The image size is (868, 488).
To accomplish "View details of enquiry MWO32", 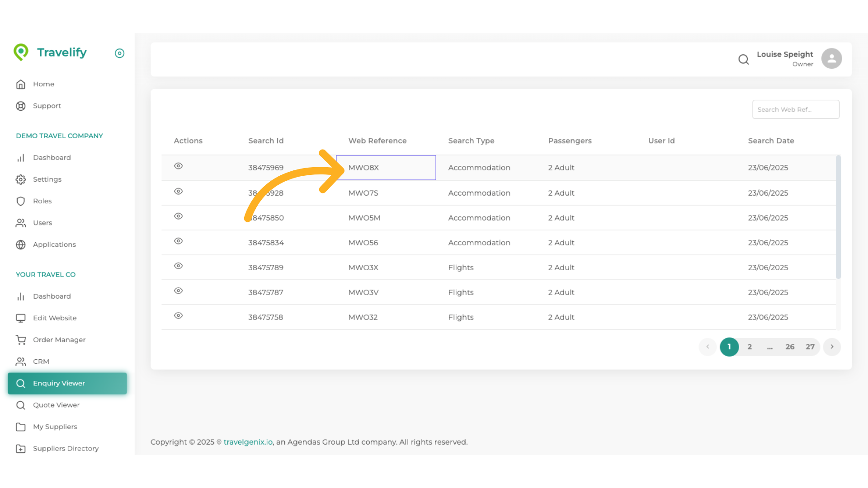I will [x=178, y=315].
